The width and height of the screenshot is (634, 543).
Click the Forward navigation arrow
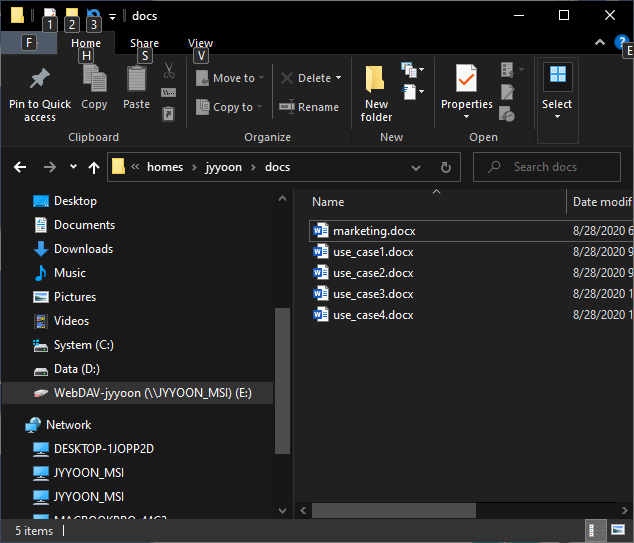tap(50, 167)
